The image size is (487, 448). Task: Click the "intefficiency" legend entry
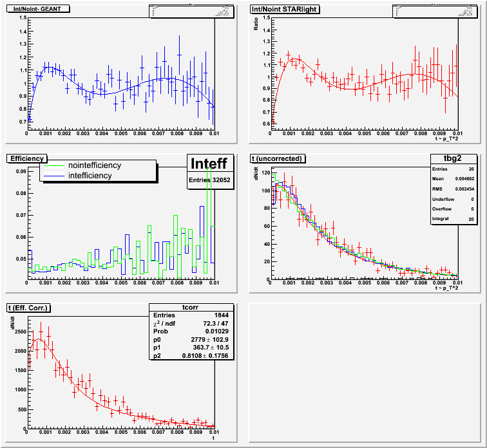click(90, 175)
